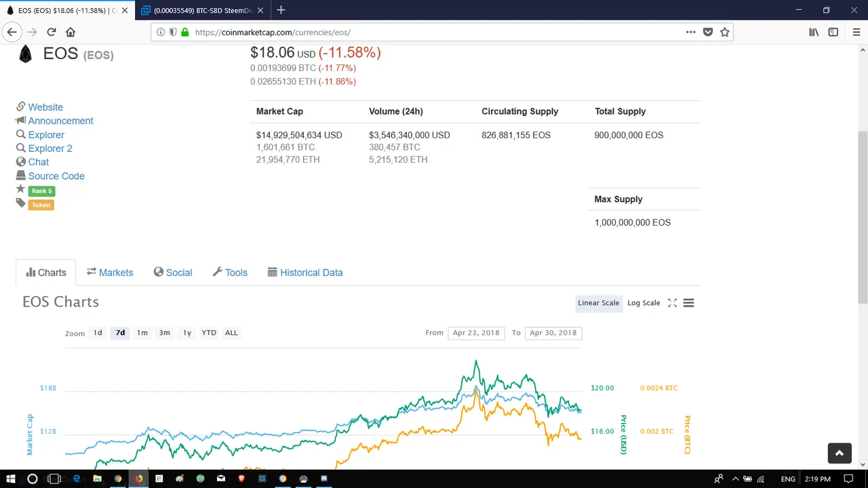The width and height of the screenshot is (868, 488).
Task: Open the Explorer 2 link
Action: [x=50, y=148]
